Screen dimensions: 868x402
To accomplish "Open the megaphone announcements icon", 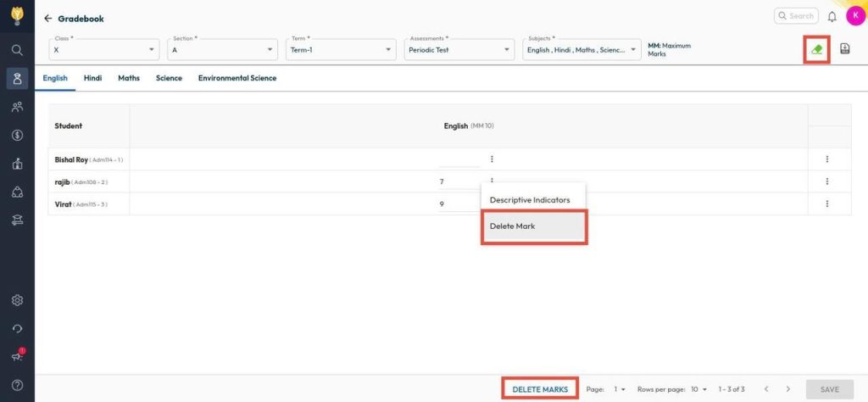I will click(x=17, y=356).
